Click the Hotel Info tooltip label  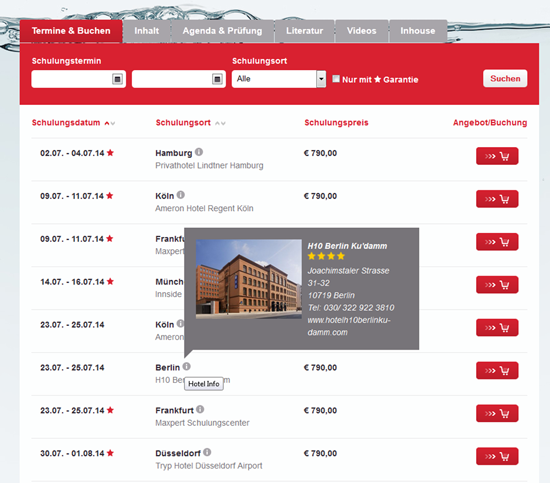[204, 384]
